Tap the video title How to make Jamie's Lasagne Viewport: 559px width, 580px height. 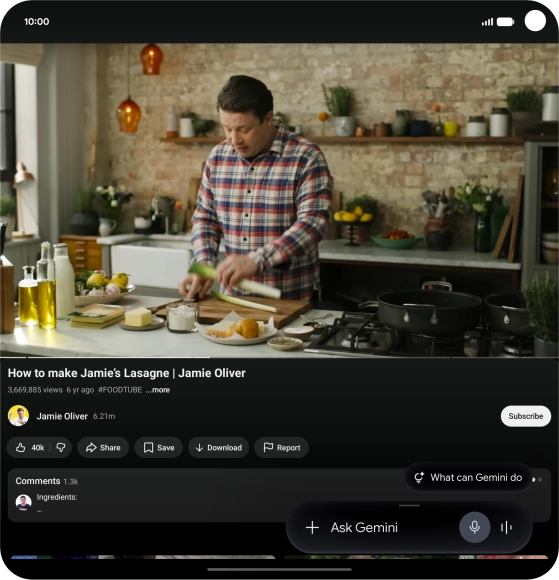(x=127, y=373)
